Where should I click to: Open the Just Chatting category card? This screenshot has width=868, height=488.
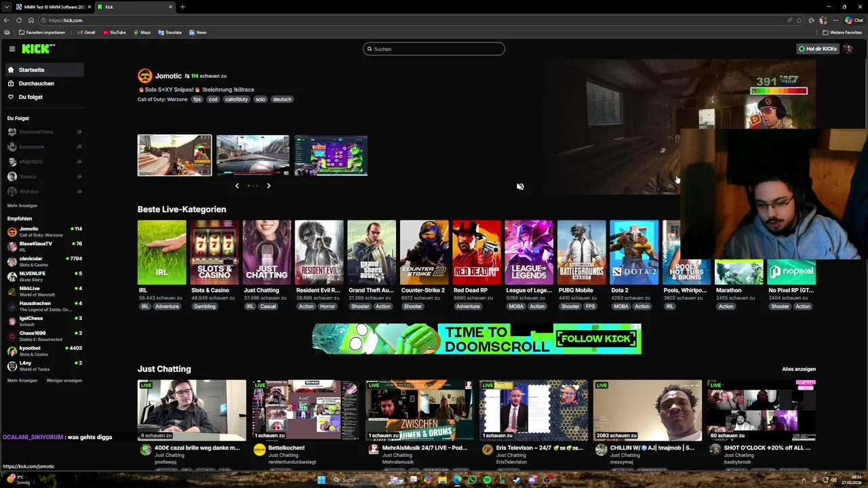(x=267, y=252)
